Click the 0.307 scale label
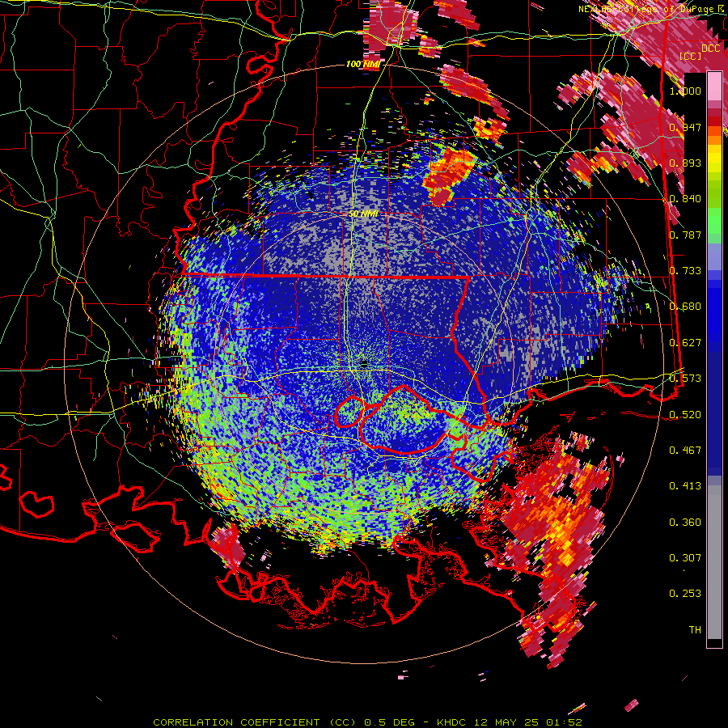This screenshot has width=728, height=728. click(x=685, y=558)
